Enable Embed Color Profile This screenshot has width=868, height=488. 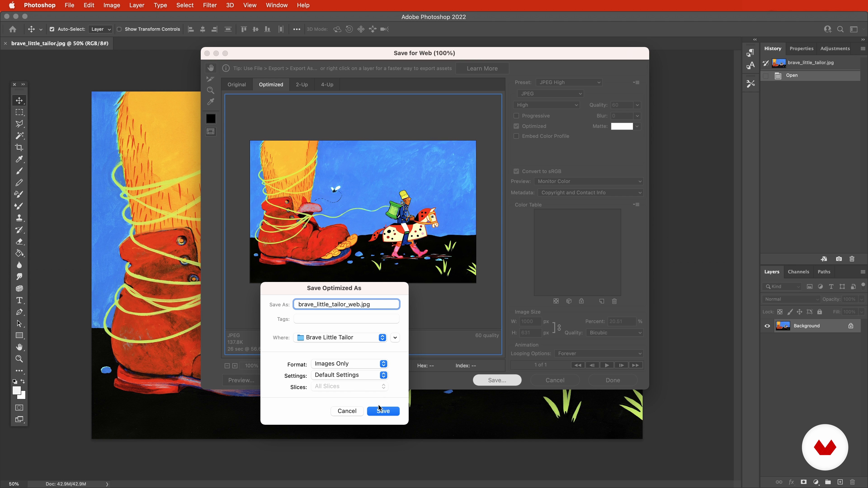pyautogui.click(x=516, y=136)
